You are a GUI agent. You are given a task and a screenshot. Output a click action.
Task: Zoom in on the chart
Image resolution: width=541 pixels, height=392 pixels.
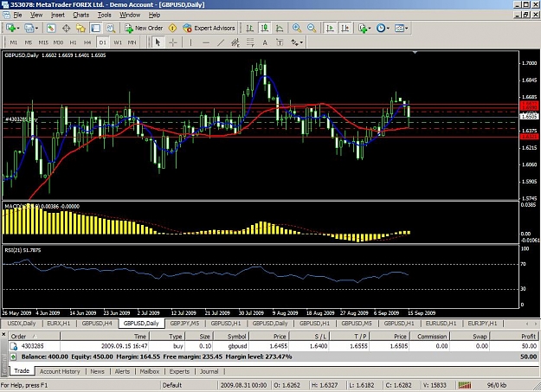pyautogui.click(x=296, y=28)
